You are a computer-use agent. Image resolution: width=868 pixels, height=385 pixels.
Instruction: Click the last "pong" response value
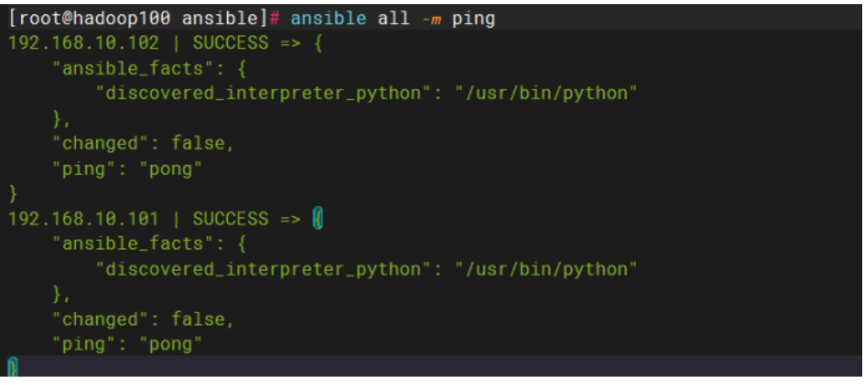(x=171, y=344)
